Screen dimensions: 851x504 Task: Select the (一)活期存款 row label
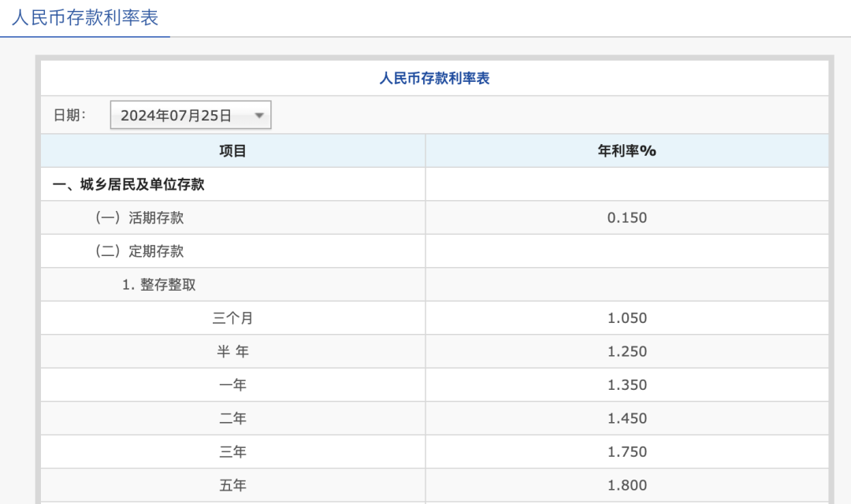pyautogui.click(x=139, y=218)
